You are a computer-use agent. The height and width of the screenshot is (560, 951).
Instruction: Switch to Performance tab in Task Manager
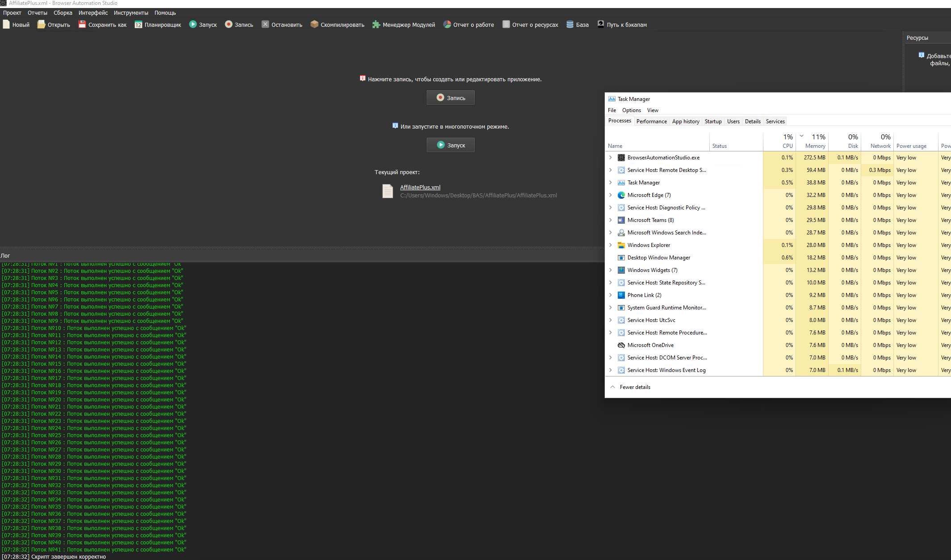coord(651,121)
